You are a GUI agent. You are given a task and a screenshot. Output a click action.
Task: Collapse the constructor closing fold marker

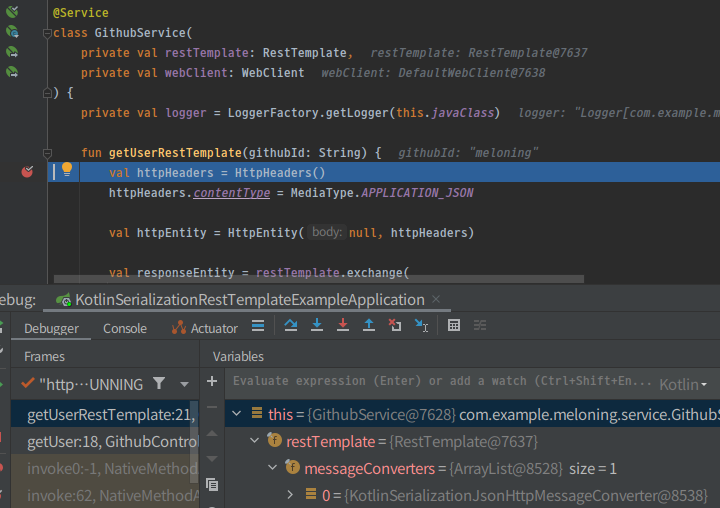pyautogui.click(x=47, y=93)
